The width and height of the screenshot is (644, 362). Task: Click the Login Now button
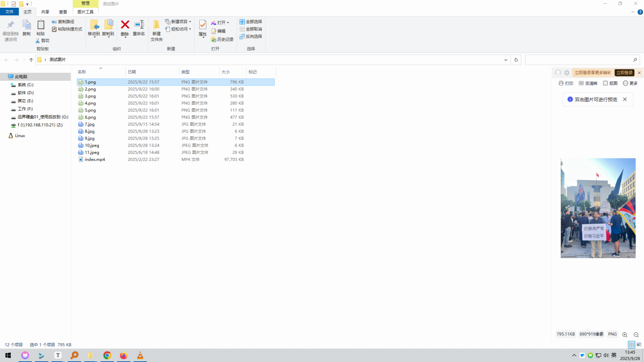(624, 73)
